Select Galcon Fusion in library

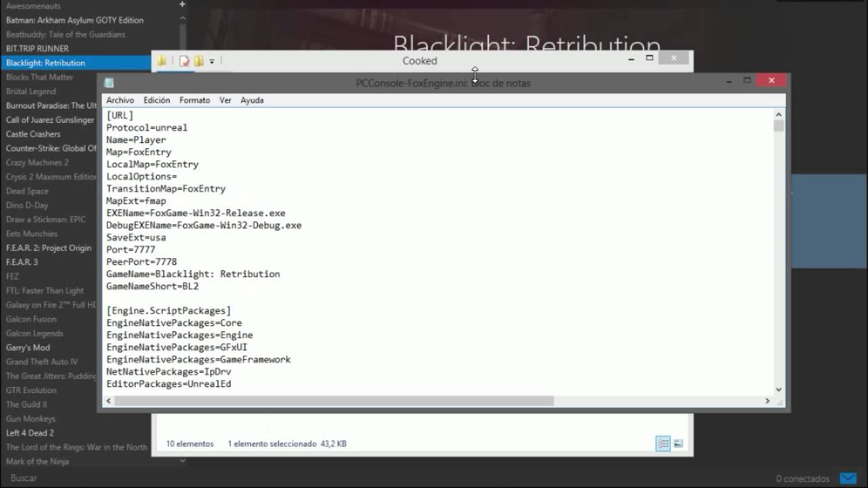pos(31,319)
